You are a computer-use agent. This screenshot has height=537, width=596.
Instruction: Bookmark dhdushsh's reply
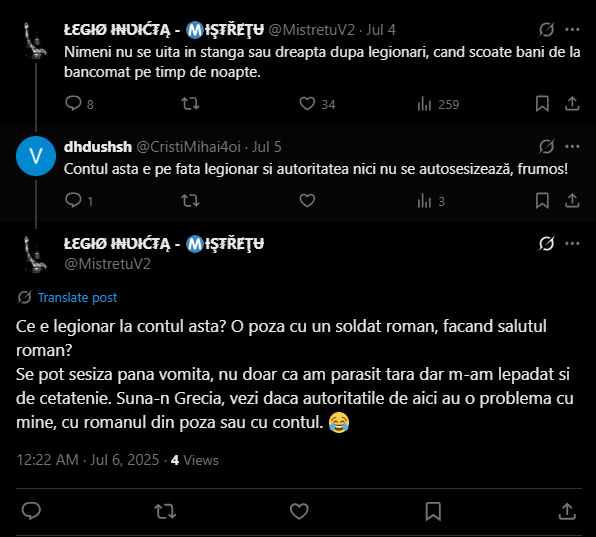542,200
